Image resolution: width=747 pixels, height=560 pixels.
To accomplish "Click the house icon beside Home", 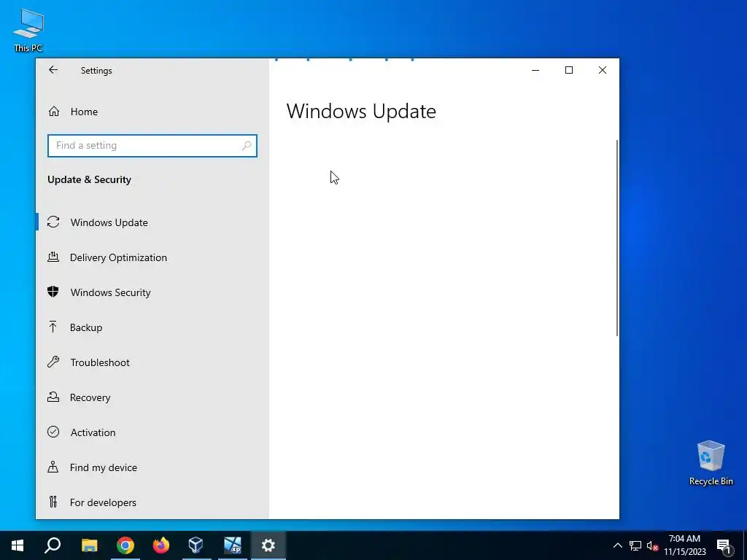I will pyautogui.click(x=54, y=112).
